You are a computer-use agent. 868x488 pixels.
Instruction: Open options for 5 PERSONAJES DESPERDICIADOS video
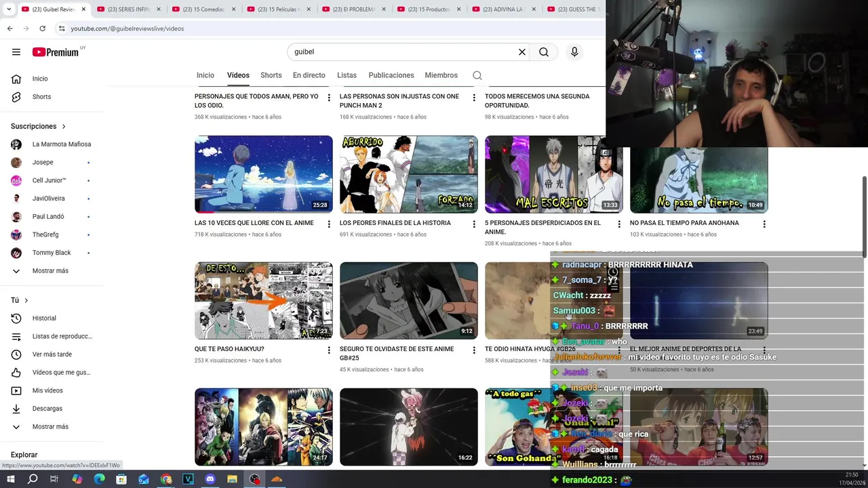(619, 224)
